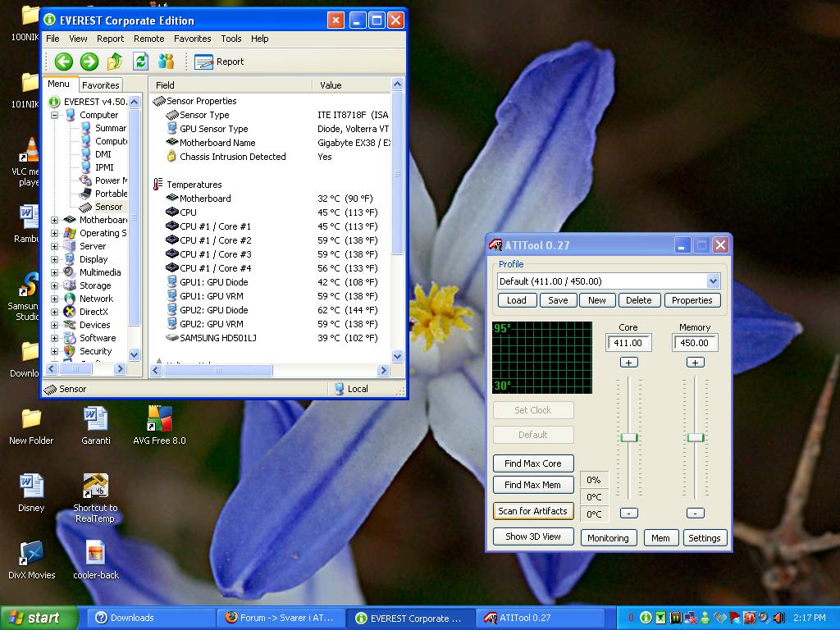Open the Report toolbar button in EVEREST
Screen dimensions: 840x630
click(219, 62)
